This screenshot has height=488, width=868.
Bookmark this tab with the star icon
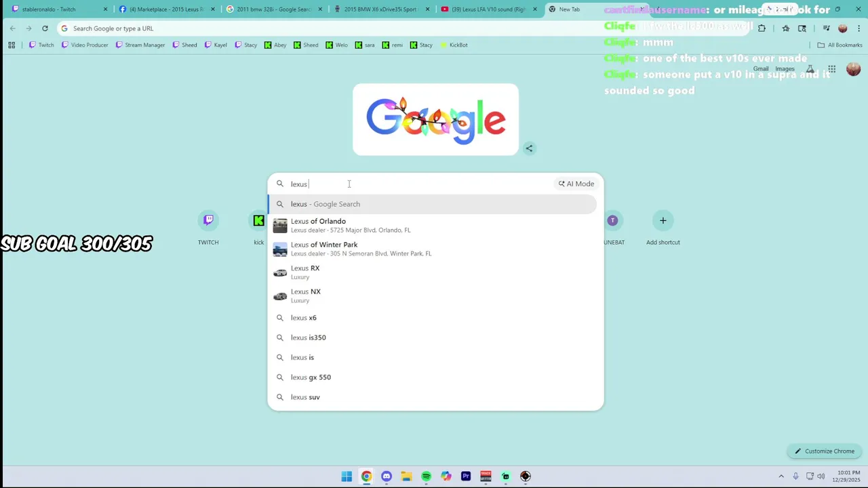(x=785, y=28)
